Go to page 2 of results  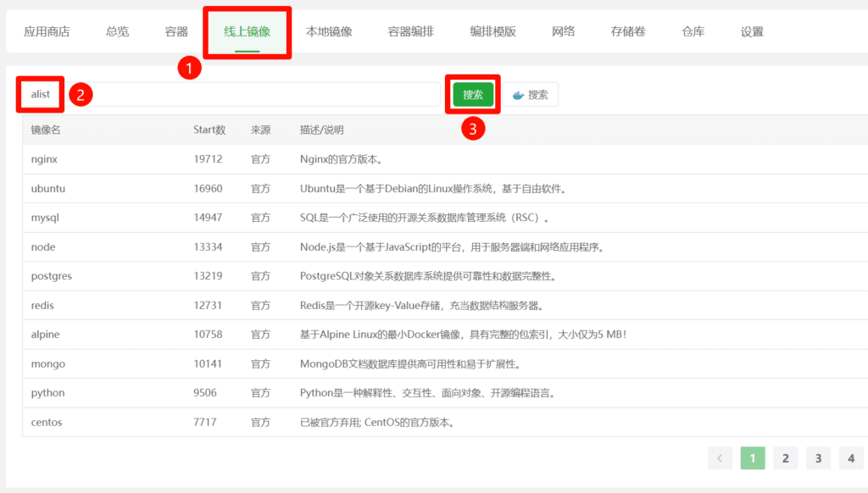pos(785,457)
